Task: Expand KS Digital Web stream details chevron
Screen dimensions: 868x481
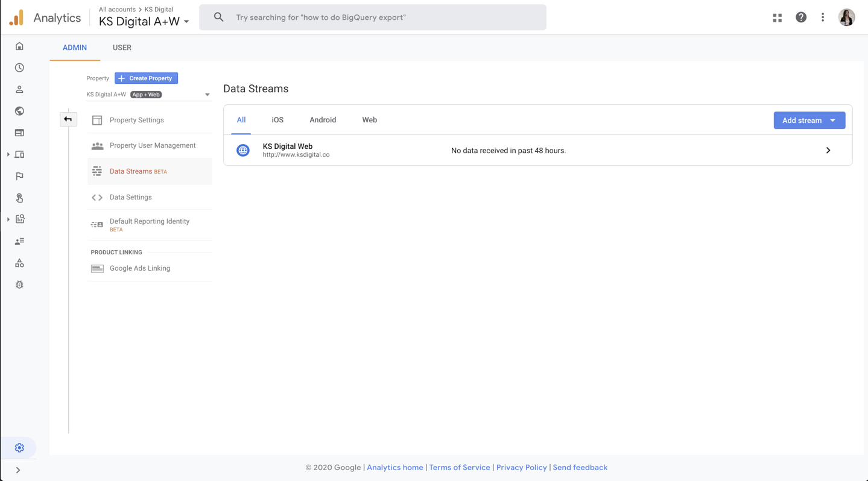Action: tap(828, 151)
